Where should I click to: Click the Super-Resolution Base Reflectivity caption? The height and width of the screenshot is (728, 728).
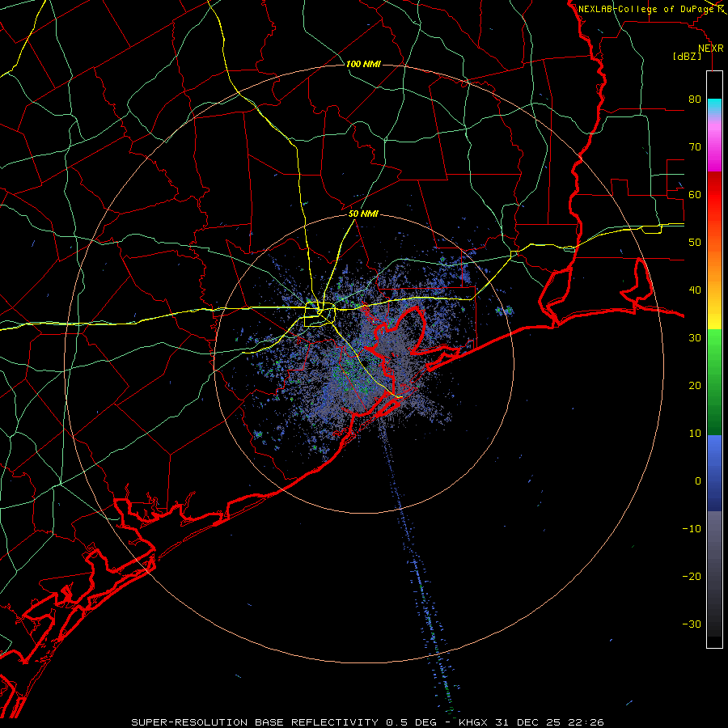pyautogui.click(x=284, y=722)
